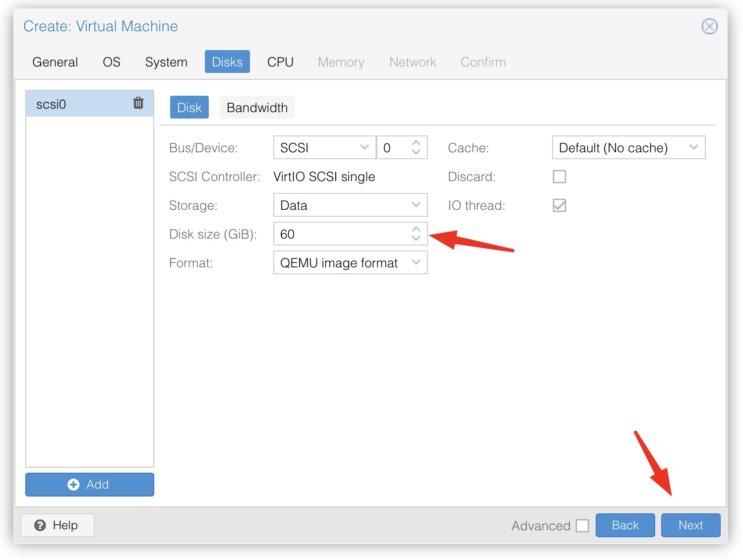Increase disk size with the up arrow

(416, 230)
